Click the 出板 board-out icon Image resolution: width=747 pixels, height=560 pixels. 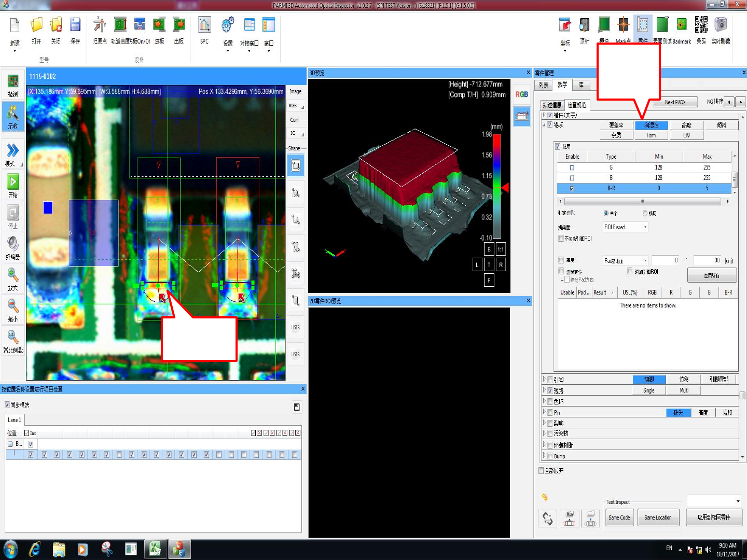click(179, 30)
